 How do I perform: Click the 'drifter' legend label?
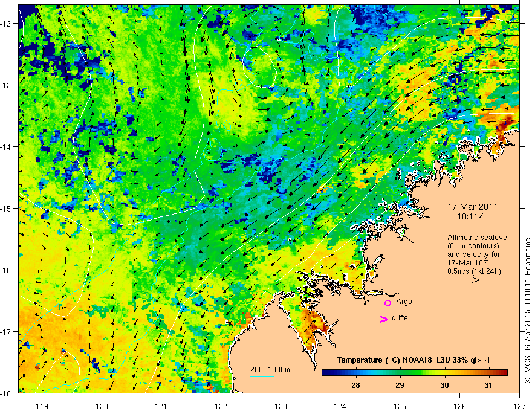pyautogui.click(x=401, y=318)
